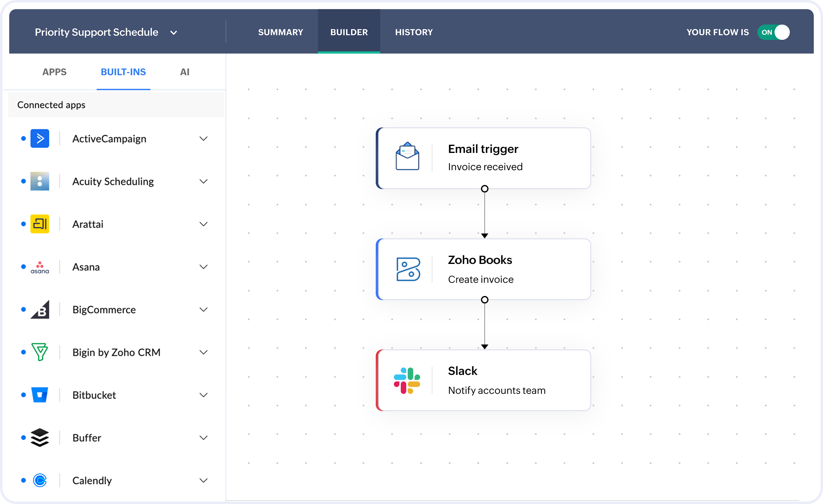Open the Priority Support Schedule flow dropdown
The height and width of the screenshot is (504, 823).
(x=106, y=32)
